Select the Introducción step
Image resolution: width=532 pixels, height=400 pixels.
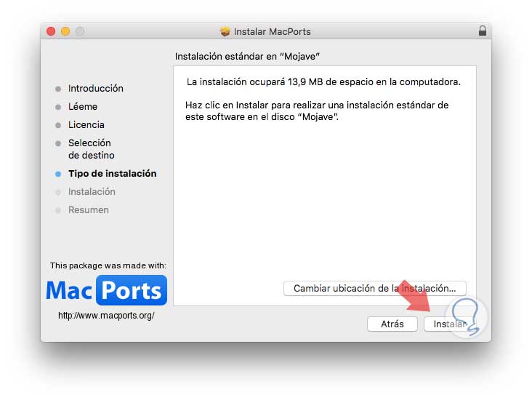click(x=96, y=88)
